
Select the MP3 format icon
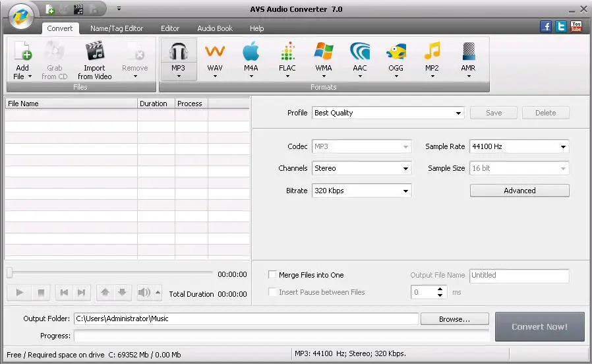(x=178, y=51)
